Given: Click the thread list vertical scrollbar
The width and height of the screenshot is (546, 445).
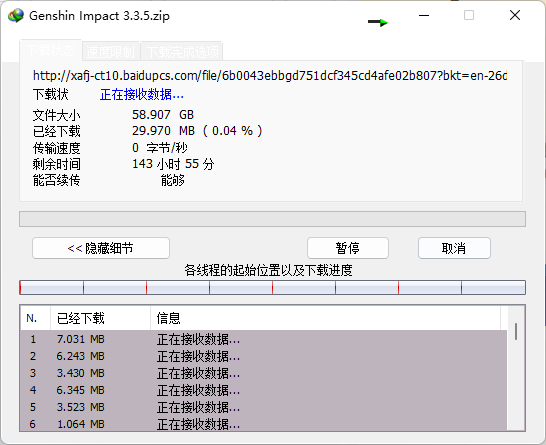Looking at the screenshot, I should point(516,368).
